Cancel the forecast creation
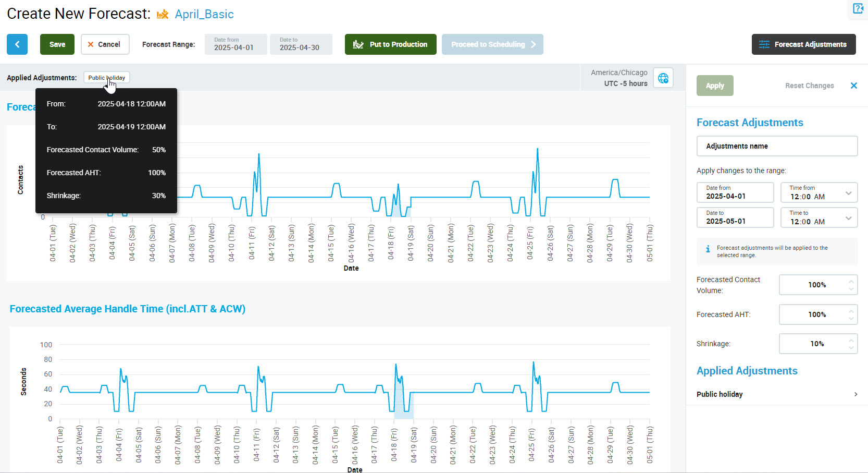This screenshot has height=473, width=868. [103, 44]
